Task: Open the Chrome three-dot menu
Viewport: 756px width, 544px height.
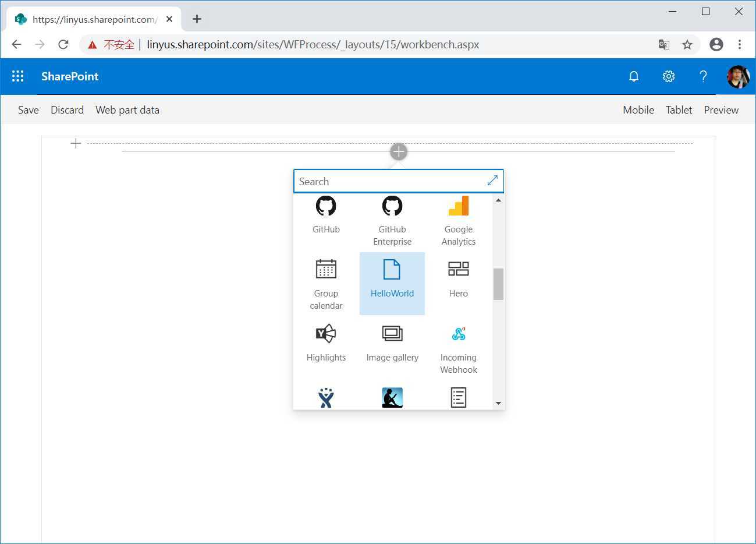Action: (740, 44)
